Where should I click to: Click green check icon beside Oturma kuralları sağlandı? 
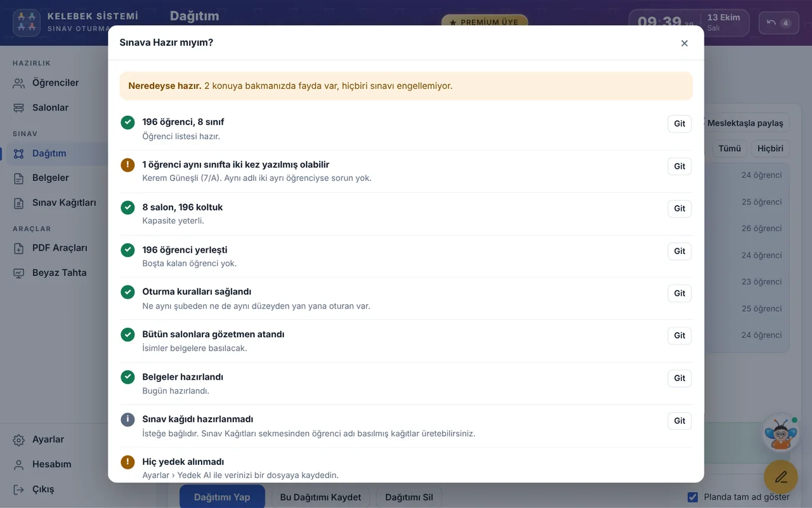pyautogui.click(x=128, y=292)
